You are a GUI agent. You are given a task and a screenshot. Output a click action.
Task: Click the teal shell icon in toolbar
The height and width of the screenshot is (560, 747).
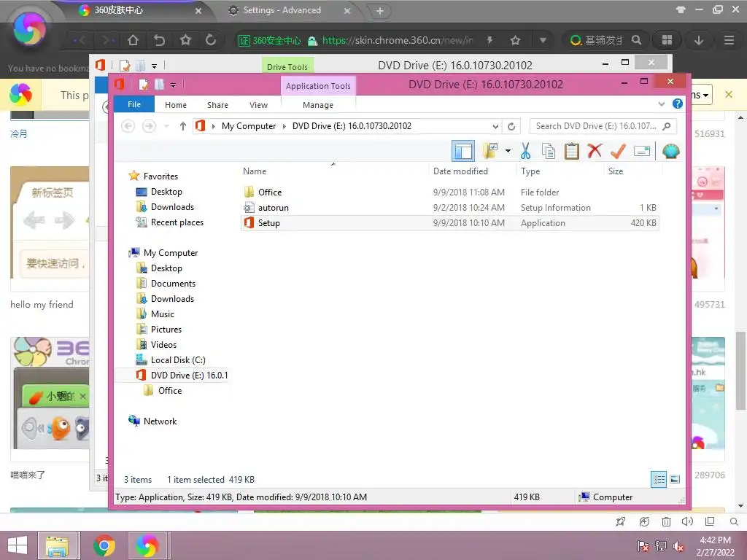coord(671,152)
